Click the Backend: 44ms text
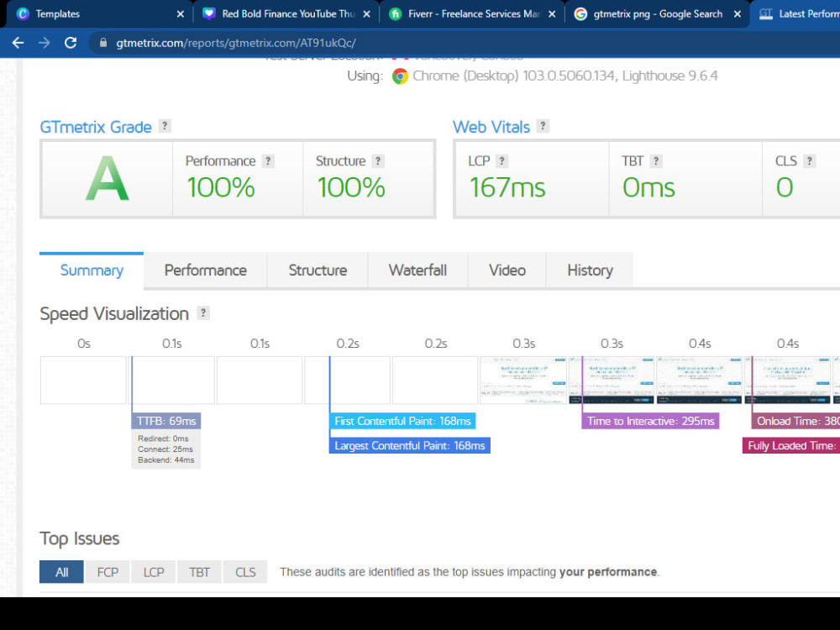Image resolution: width=840 pixels, height=630 pixels. point(166,460)
